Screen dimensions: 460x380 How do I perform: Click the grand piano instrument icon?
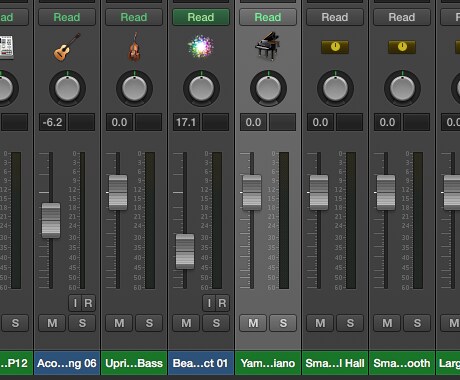268,46
